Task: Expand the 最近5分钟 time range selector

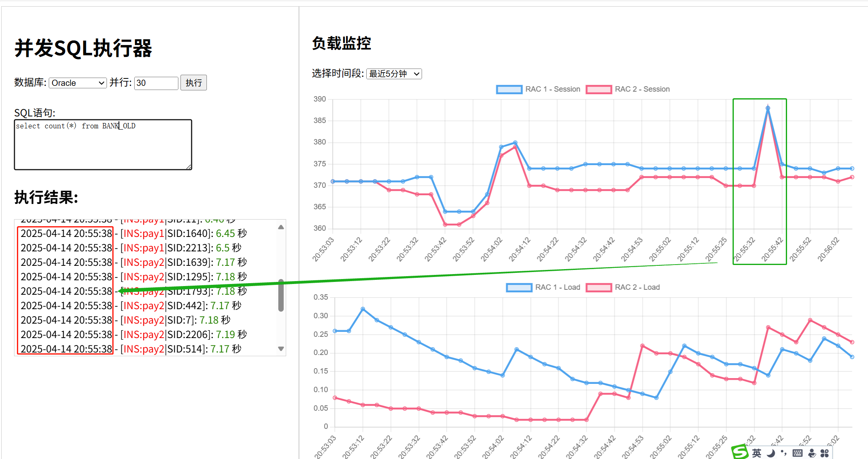Action: point(394,74)
